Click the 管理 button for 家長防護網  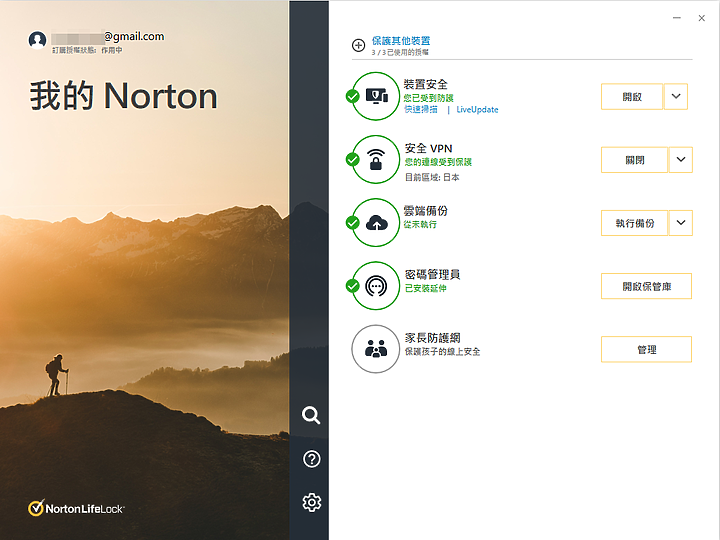(647, 349)
